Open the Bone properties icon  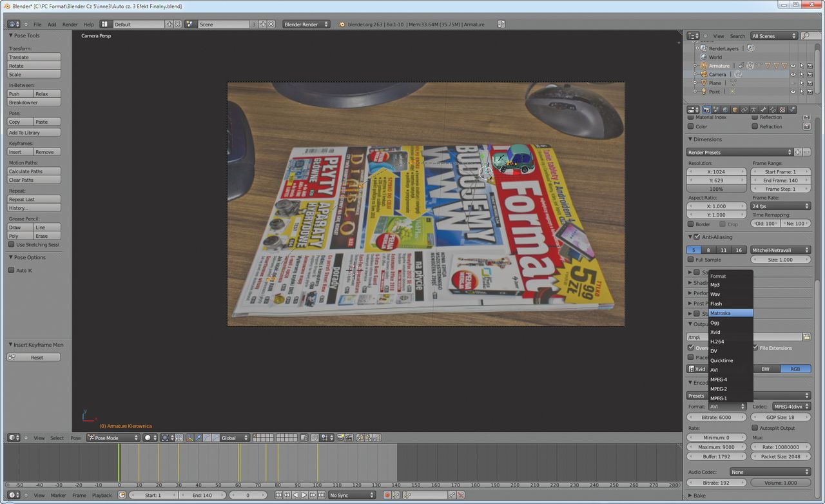(x=763, y=110)
